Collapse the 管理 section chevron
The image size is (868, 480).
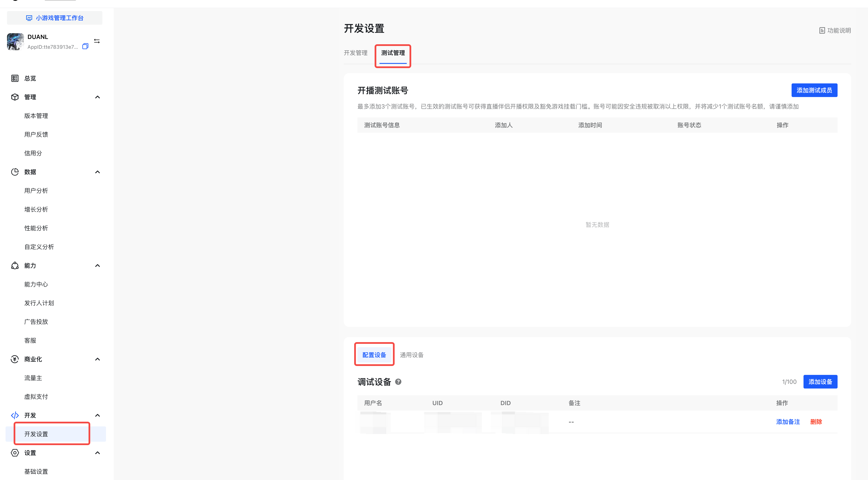point(97,97)
